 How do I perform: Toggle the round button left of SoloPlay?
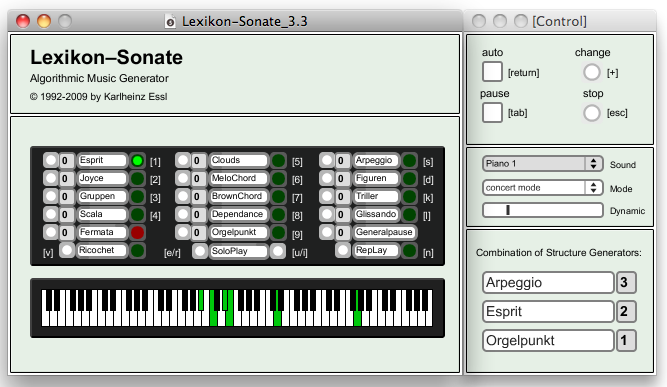(200, 251)
